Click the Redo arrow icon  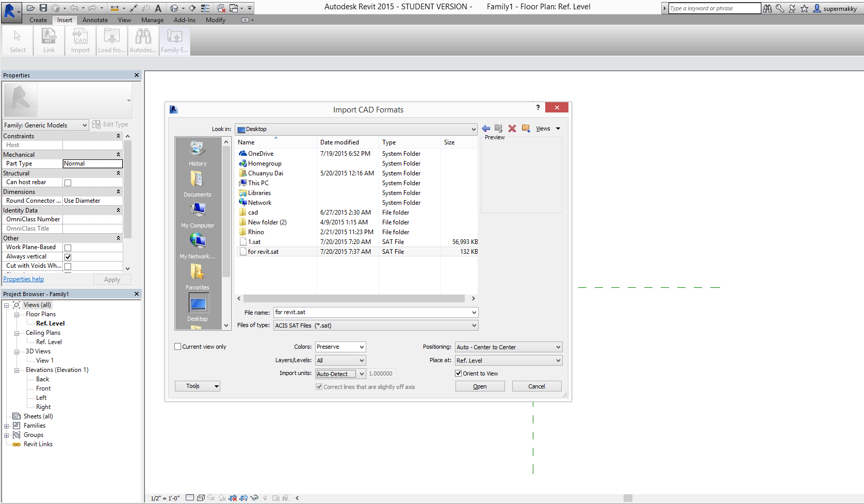(92, 8)
